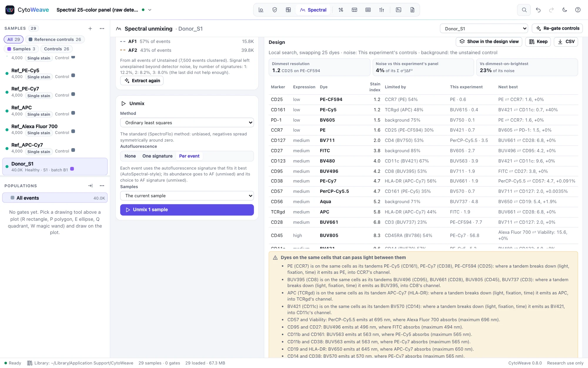Filter samples by Reference controls 26

point(55,39)
